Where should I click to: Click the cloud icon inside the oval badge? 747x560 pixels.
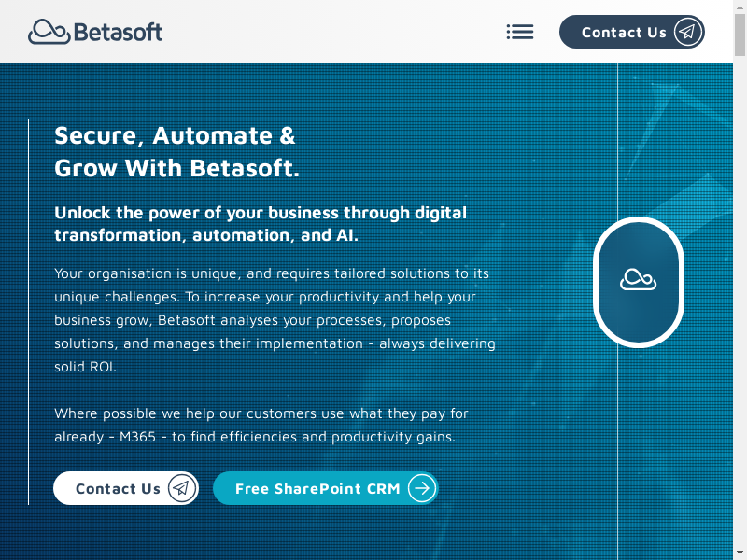[x=639, y=279]
